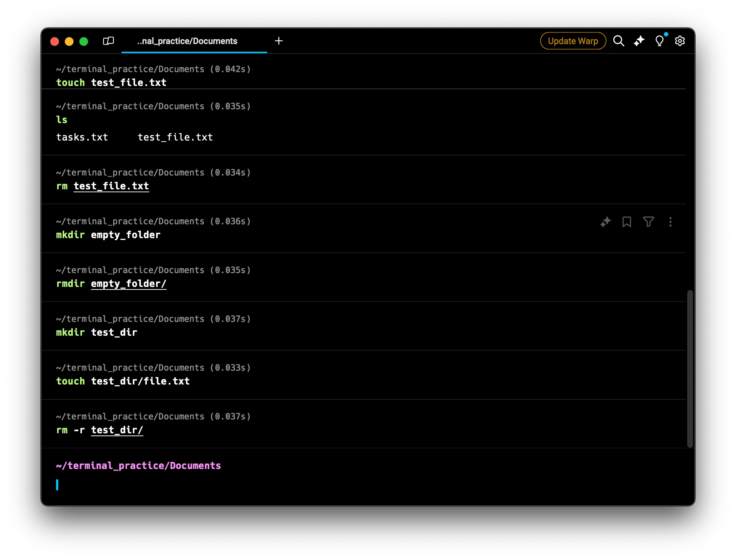
Task: Select the ..nal_practice/Documents tab
Action: [187, 41]
